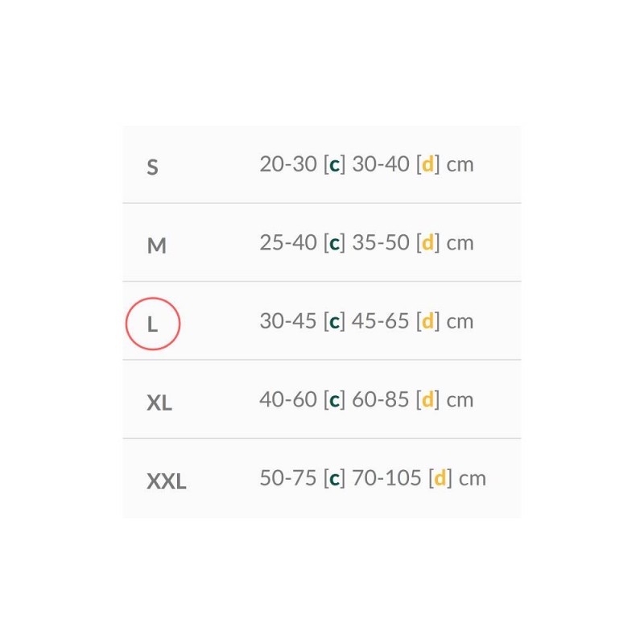644x644 pixels.
Task: Click the yellow d marker in L row
Action: (427, 320)
